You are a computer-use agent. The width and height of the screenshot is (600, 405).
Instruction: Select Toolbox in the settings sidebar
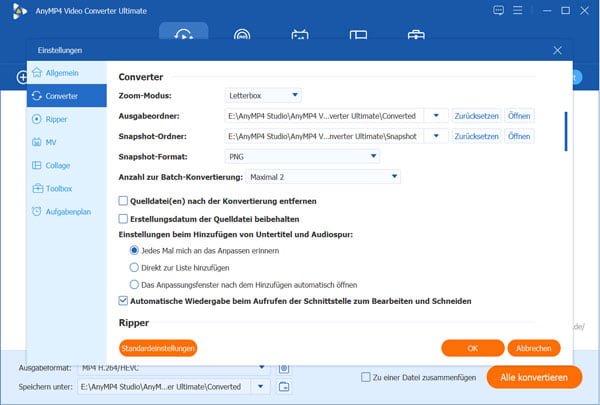[x=67, y=188]
